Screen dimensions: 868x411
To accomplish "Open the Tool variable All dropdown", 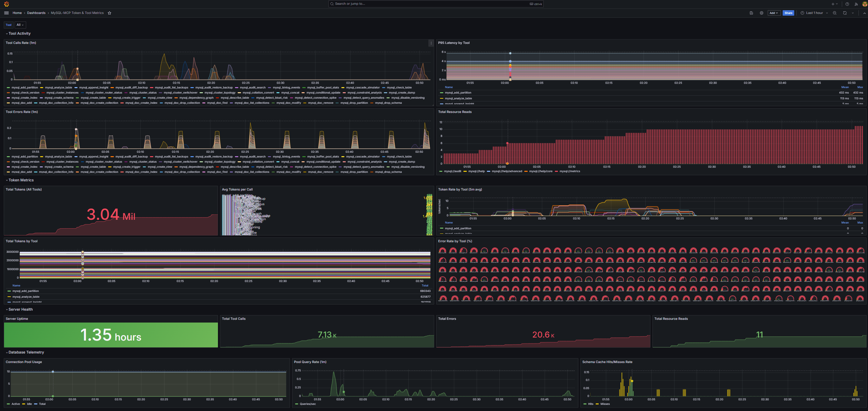I will (x=20, y=25).
